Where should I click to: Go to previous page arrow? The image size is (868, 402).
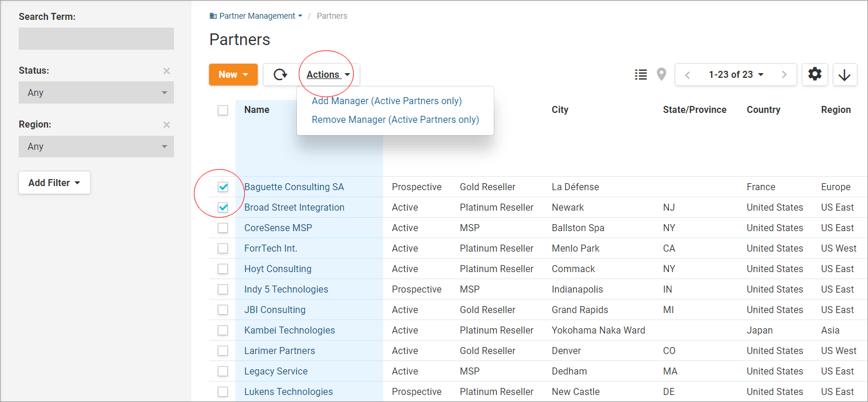[688, 75]
